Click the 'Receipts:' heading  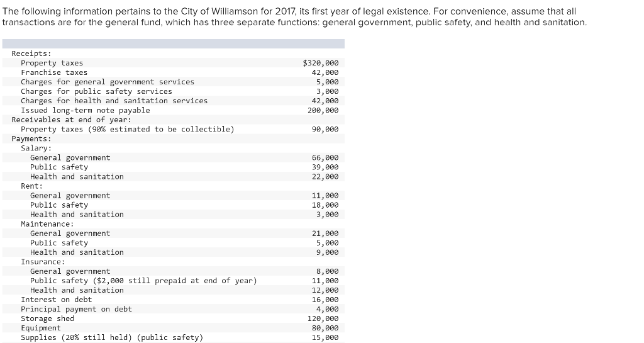click(31, 53)
